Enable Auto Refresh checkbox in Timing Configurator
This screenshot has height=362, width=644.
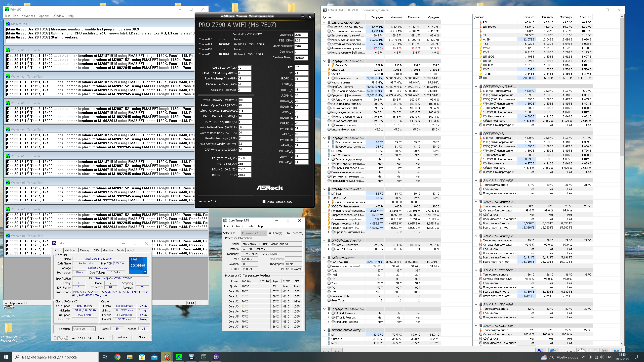[264, 202]
